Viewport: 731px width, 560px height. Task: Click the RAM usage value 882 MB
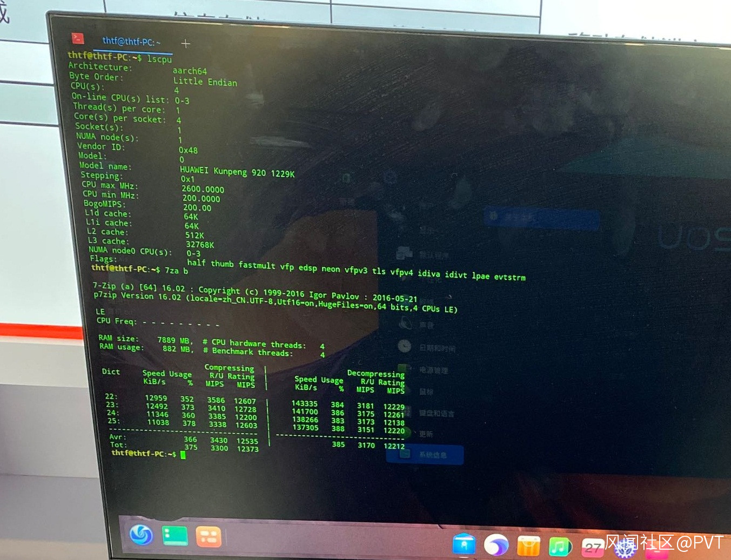[178, 349]
